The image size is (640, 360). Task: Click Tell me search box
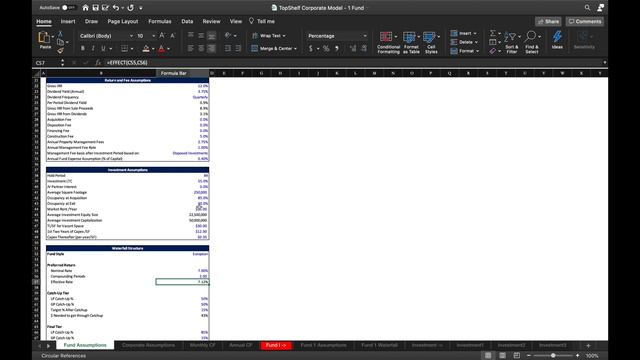tap(262, 21)
